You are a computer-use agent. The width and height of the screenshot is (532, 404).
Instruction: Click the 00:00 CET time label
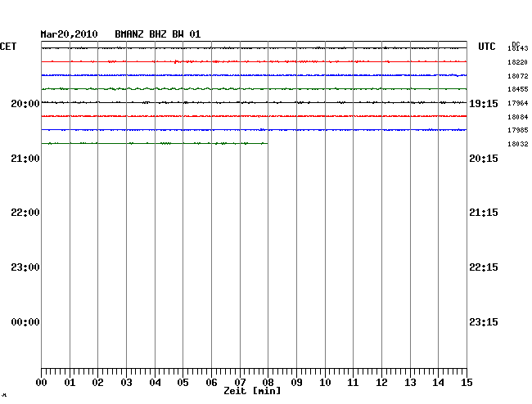point(25,322)
